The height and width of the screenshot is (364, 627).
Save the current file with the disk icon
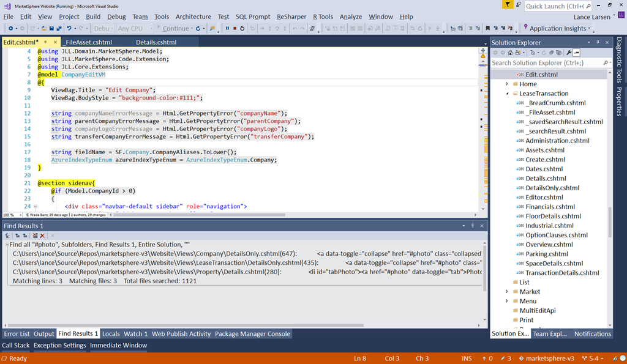51,28
